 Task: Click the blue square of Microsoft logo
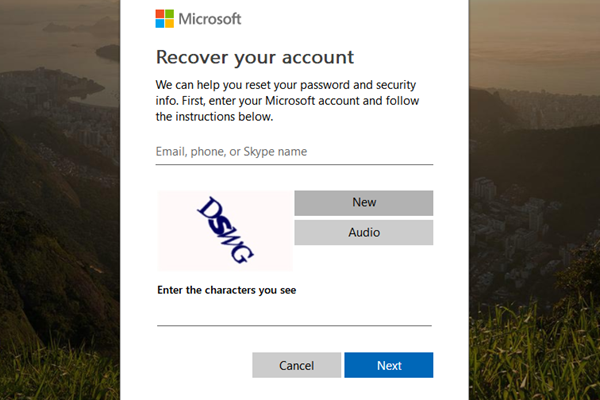coord(159,23)
